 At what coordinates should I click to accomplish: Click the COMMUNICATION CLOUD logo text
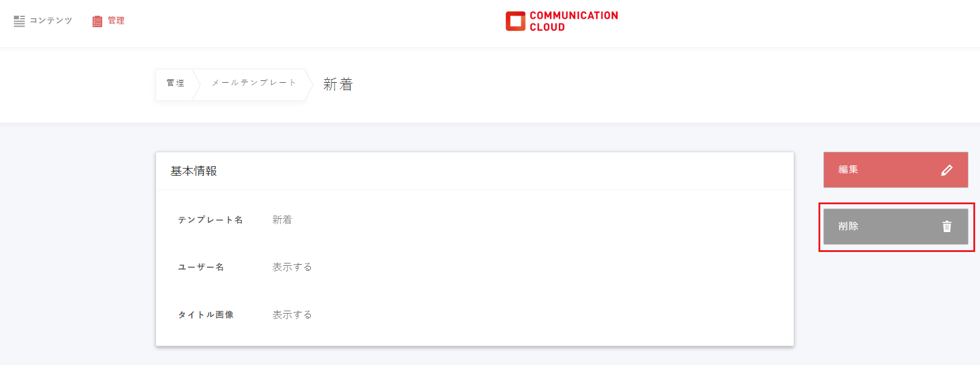click(x=573, y=21)
